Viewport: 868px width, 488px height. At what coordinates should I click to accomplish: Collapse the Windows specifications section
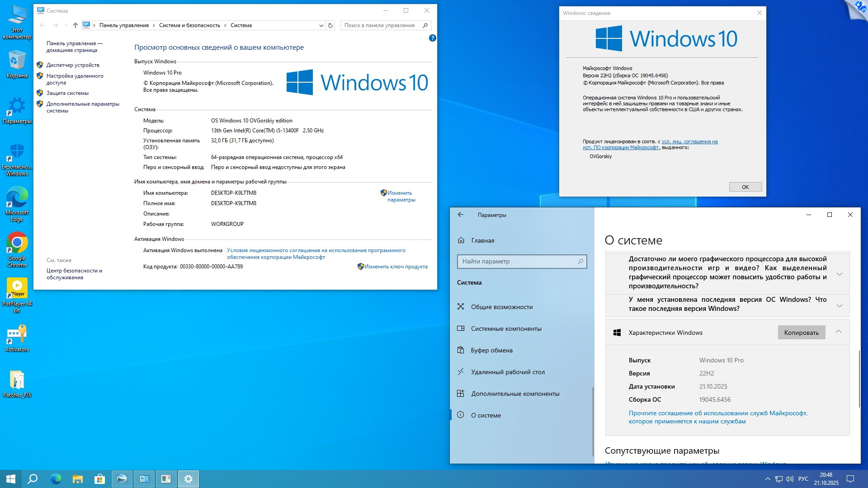coord(838,332)
